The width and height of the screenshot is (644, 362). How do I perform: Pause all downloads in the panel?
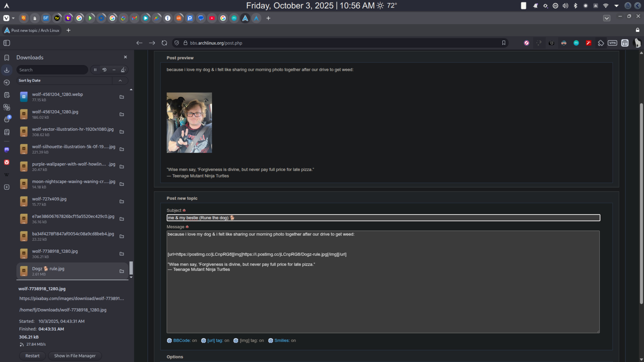coord(95,70)
